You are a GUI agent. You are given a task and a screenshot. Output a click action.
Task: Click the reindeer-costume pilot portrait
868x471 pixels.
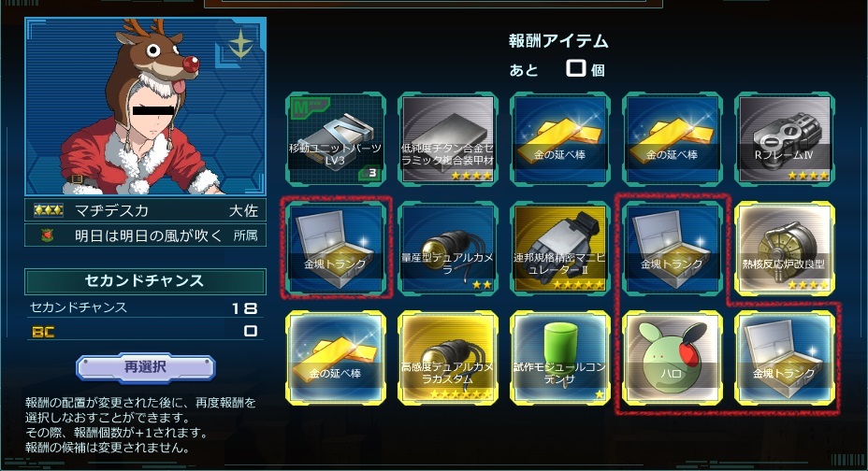tap(145, 107)
